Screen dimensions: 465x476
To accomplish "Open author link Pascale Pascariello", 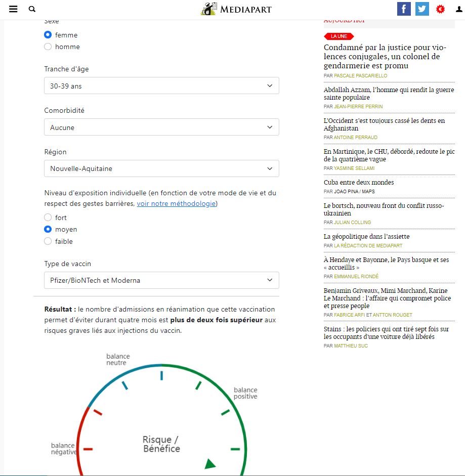I will coord(361,75).
